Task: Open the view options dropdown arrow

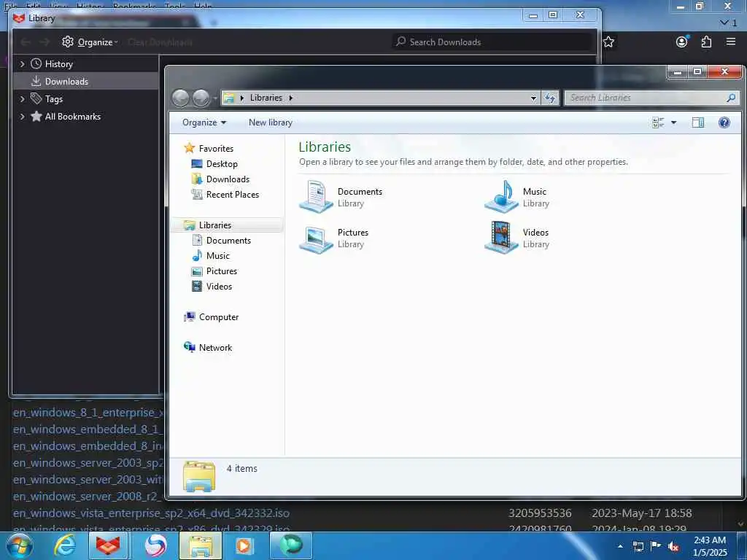Action: coord(673,122)
